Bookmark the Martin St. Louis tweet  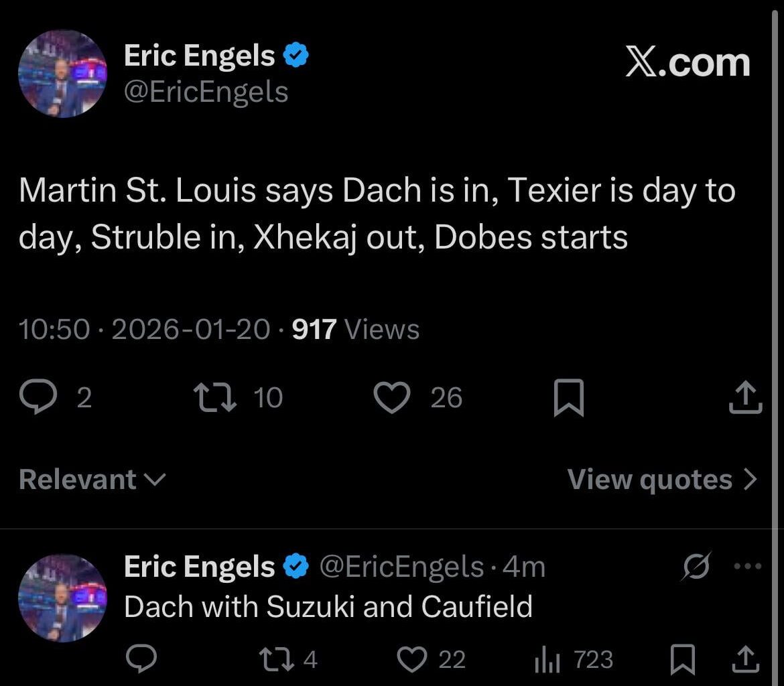coord(569,397)
